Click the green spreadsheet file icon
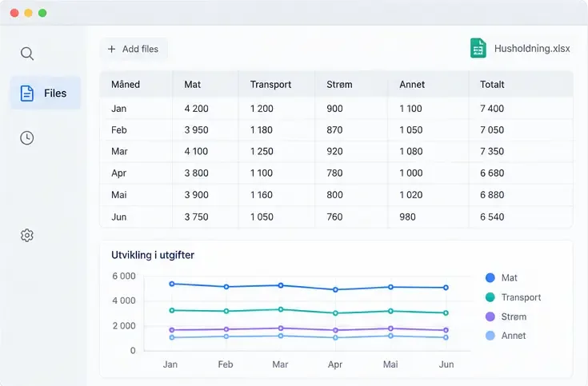Viewport: 588px width, 386px height. (478, 48)
